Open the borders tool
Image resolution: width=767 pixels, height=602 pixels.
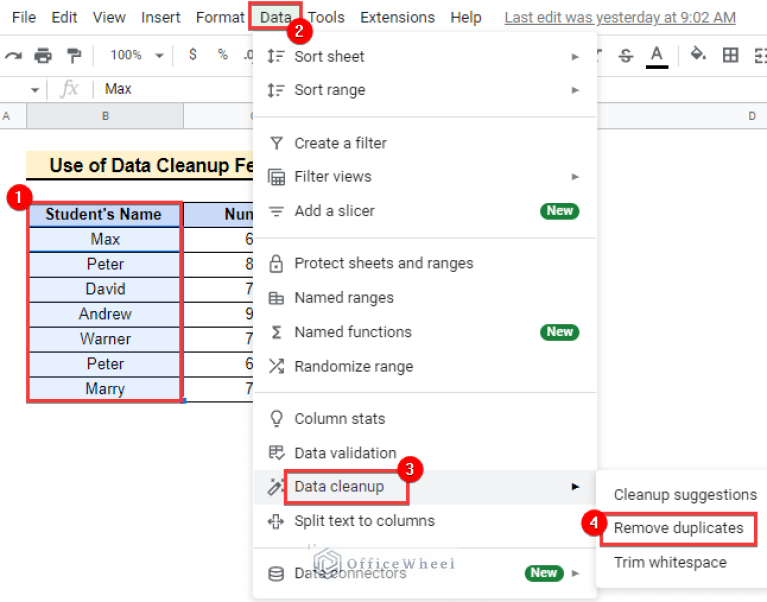(730, 55)
